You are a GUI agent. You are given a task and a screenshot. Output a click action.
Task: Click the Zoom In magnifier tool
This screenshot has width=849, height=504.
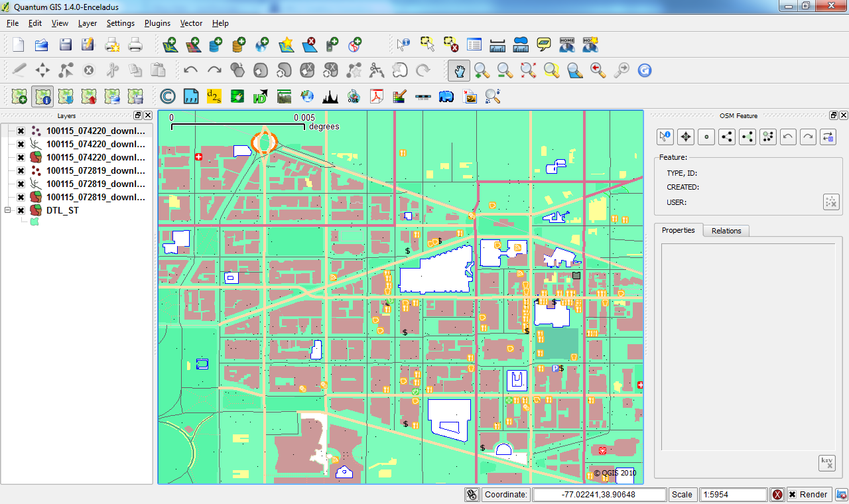pos(482,70)
